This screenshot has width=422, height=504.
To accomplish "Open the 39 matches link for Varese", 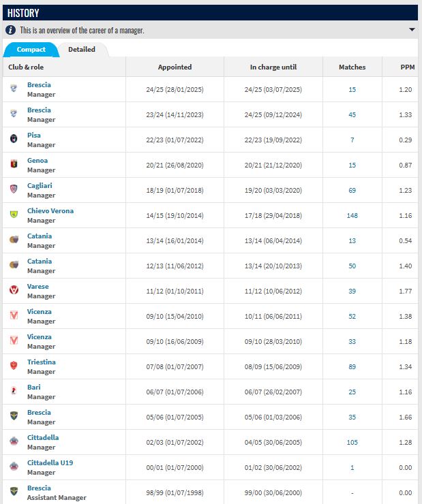I will (352, 292).
